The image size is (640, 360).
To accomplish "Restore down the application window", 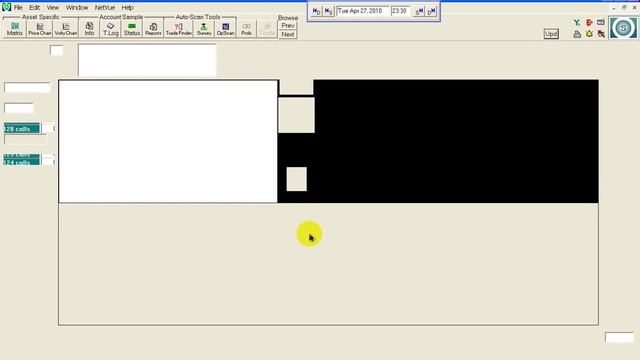I will point(624,8).
